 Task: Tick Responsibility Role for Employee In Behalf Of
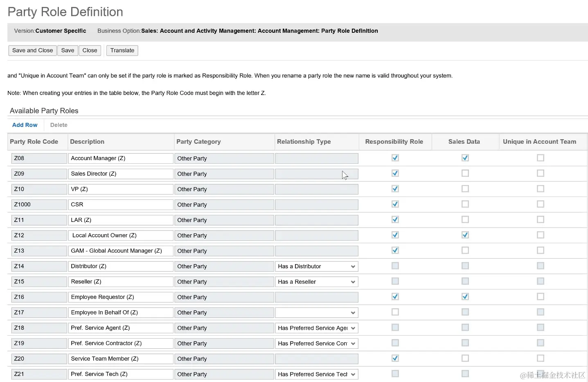tap(395, 312)
